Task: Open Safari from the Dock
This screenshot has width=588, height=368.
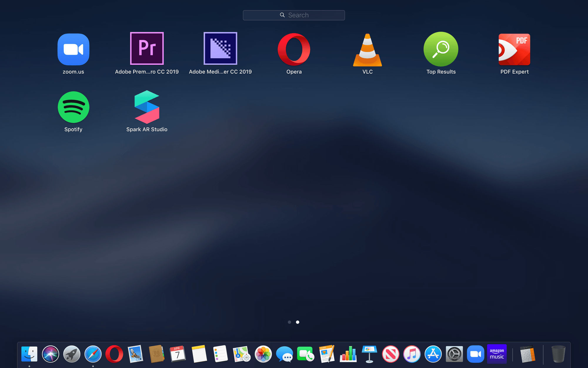Action: [93, 354]
